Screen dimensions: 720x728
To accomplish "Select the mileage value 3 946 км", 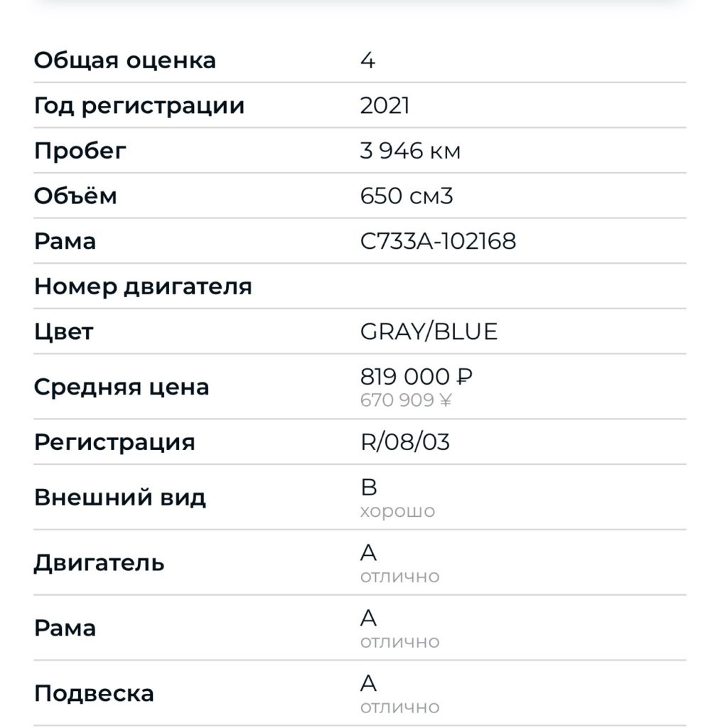I will click(410, 151).
